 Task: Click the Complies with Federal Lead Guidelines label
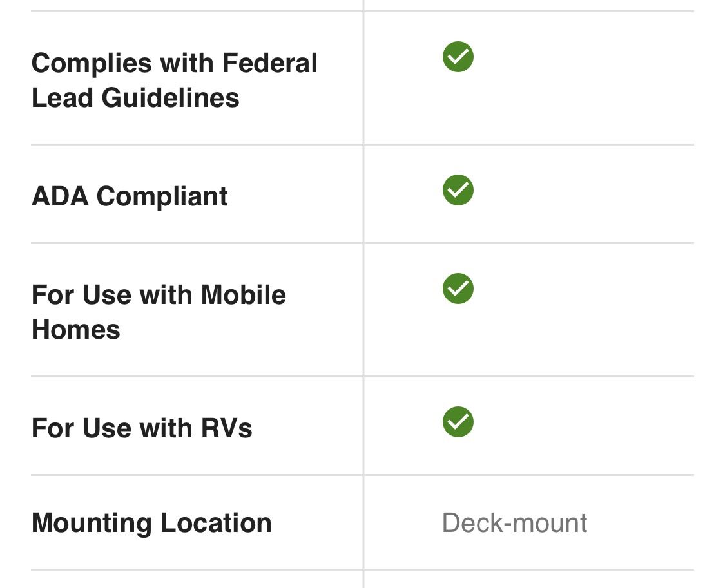point(174,81)
